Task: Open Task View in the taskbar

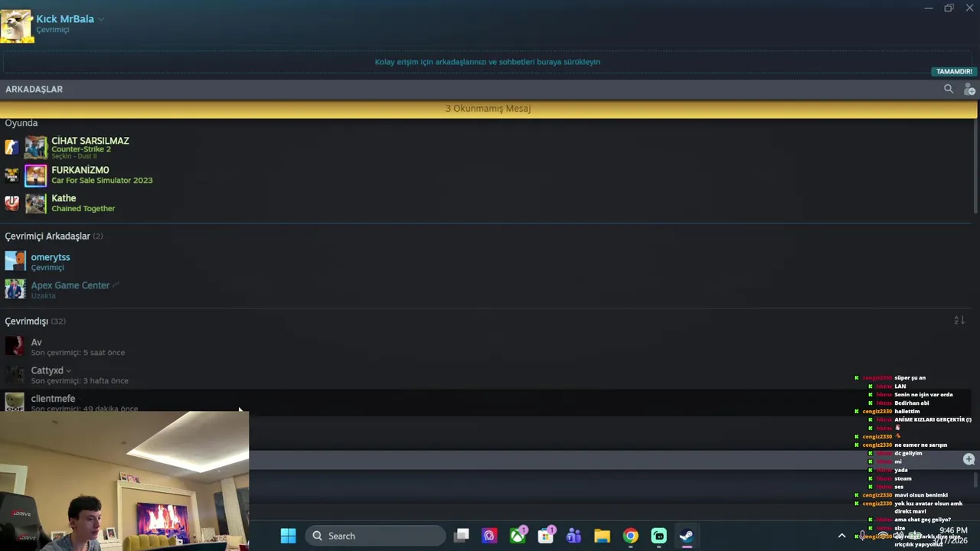Action: coord(462,536)
